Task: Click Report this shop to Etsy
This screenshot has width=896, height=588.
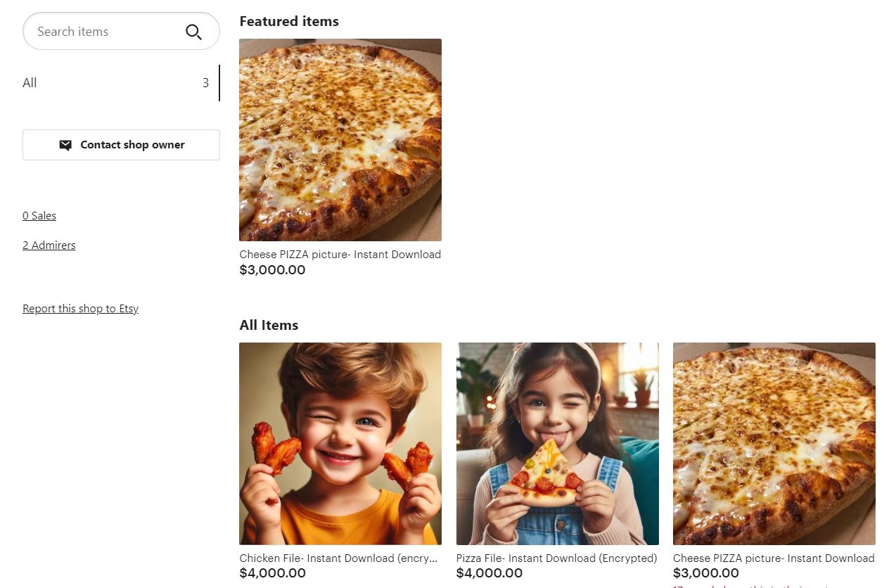Action: coord(80,309)
